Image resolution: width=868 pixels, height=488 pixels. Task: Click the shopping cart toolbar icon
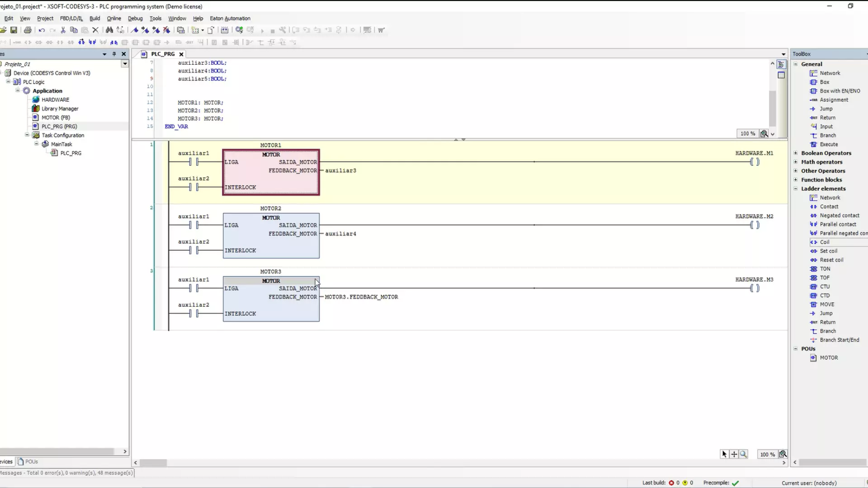click(x=381, y=30)
